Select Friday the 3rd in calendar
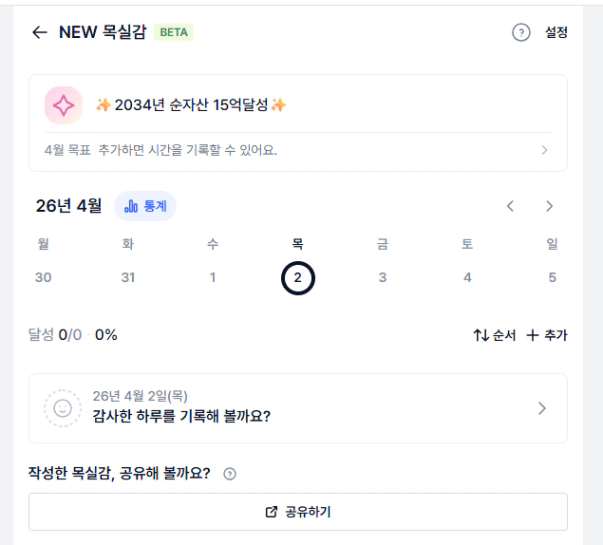 click(382, 277)
